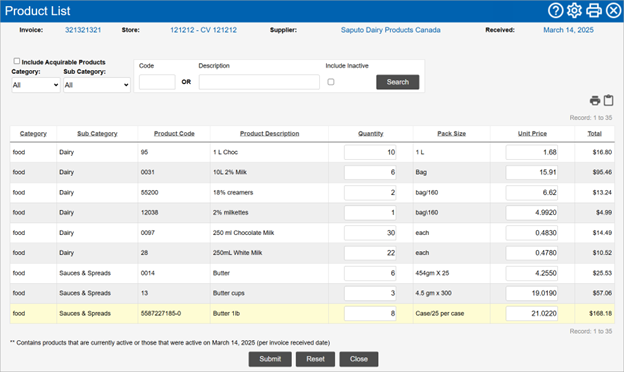Edit quantity field for 2% milkettes

(x=370, y=212)
